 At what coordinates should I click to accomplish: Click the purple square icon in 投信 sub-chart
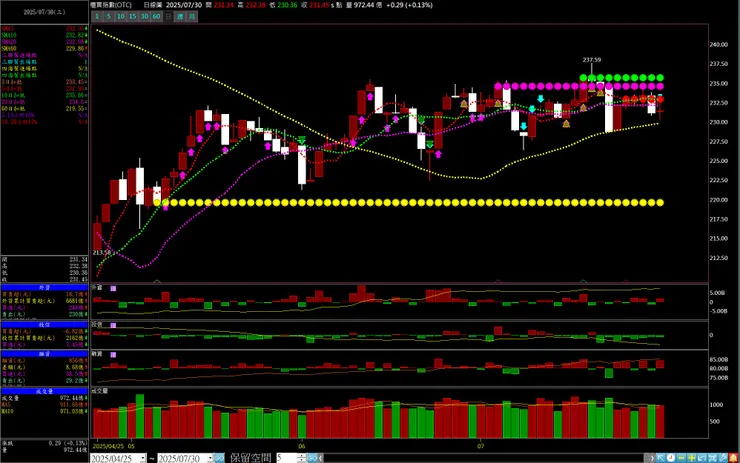(113, 325)
